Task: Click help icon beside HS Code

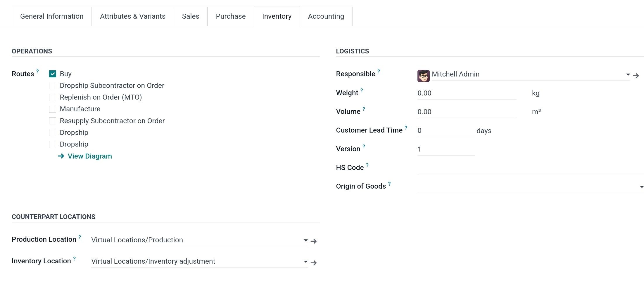Action: click(x=367, y=165)
